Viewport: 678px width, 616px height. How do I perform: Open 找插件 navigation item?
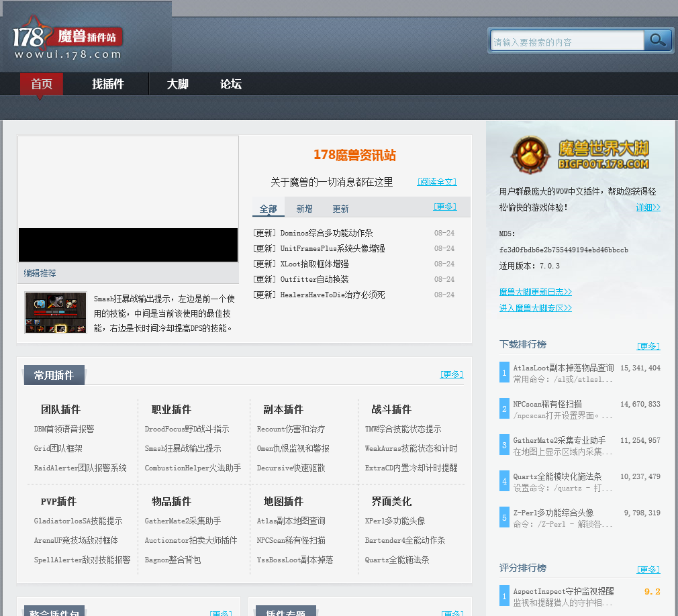point(107,84)
